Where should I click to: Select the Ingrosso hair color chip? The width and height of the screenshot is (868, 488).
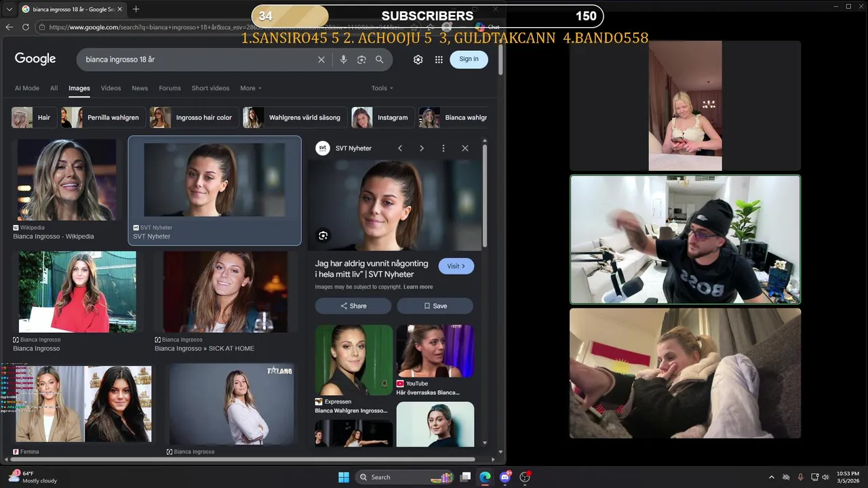tap(193, 117)
